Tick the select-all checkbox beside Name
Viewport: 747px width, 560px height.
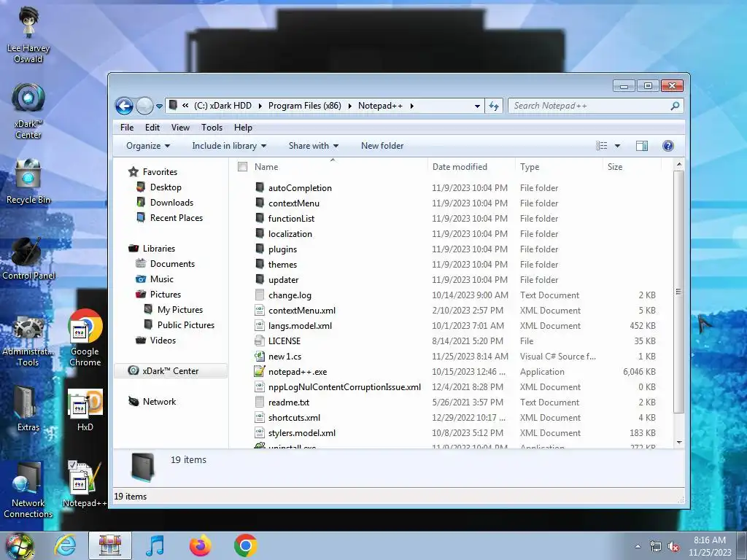(242, 167)
